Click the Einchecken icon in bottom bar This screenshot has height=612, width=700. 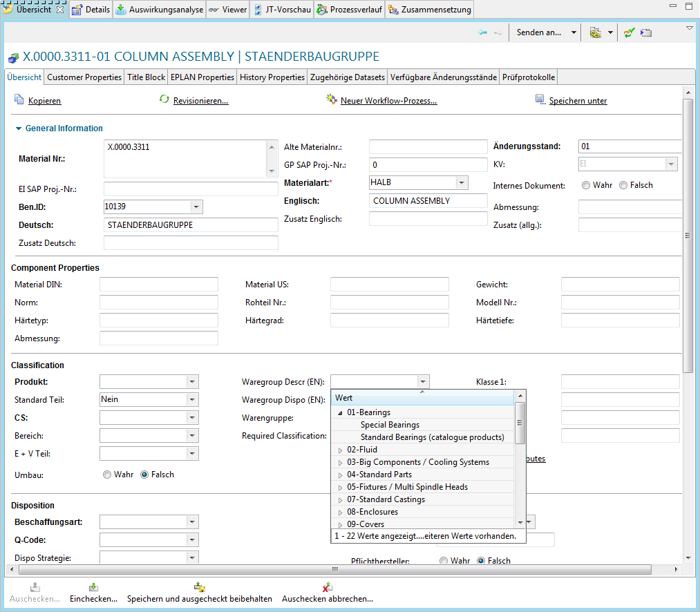point(93,587)
